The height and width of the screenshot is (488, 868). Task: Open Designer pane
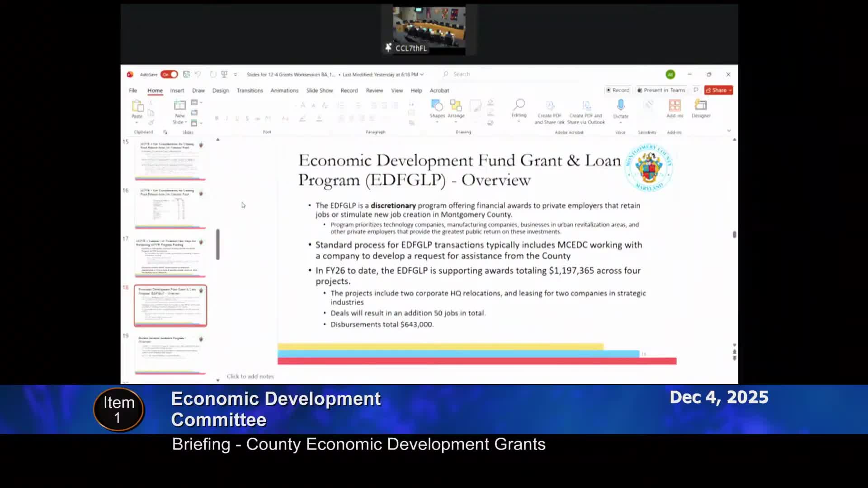(701, 108)
